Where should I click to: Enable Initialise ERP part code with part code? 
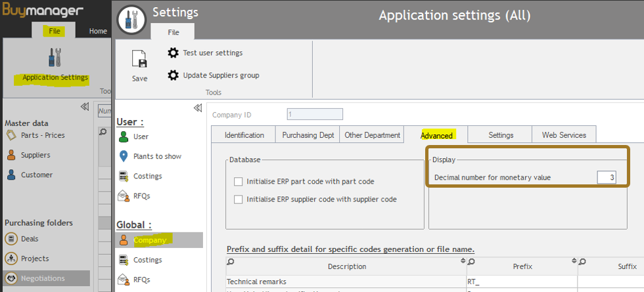tap(239, 181)
